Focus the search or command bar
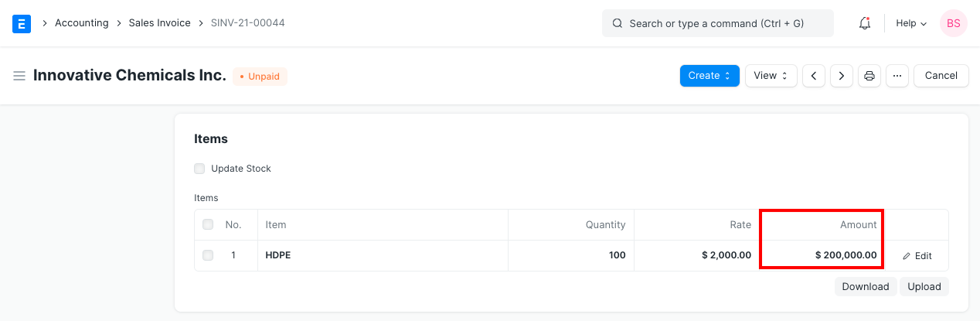Image resolution: width=980 pixels, height=321 pixels. (717, 23)
